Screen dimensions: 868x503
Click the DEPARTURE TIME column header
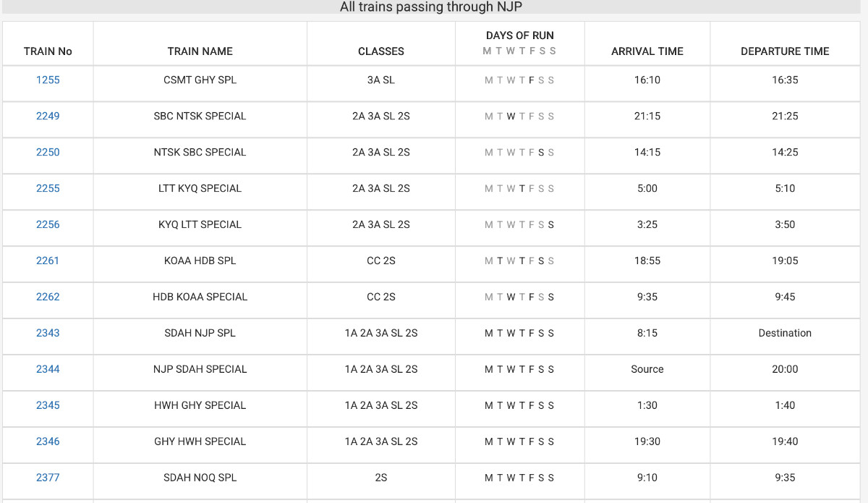pyautogui.click(x=785, y=51)
